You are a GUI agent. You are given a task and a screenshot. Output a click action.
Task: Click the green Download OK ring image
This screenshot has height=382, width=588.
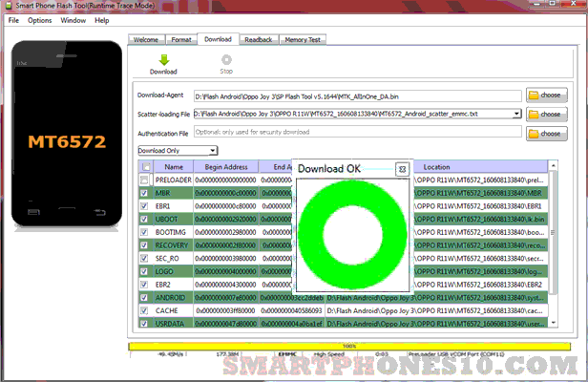(x=352, y=235)
